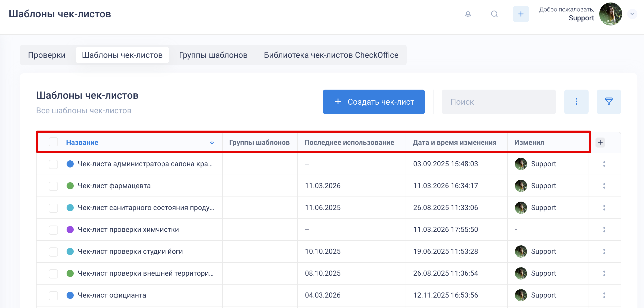Toggle sort arrow on Название column

[x=212, y=143]
